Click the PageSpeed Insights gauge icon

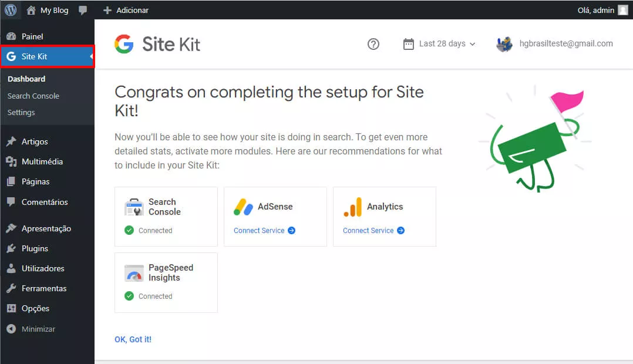[134, 273]
